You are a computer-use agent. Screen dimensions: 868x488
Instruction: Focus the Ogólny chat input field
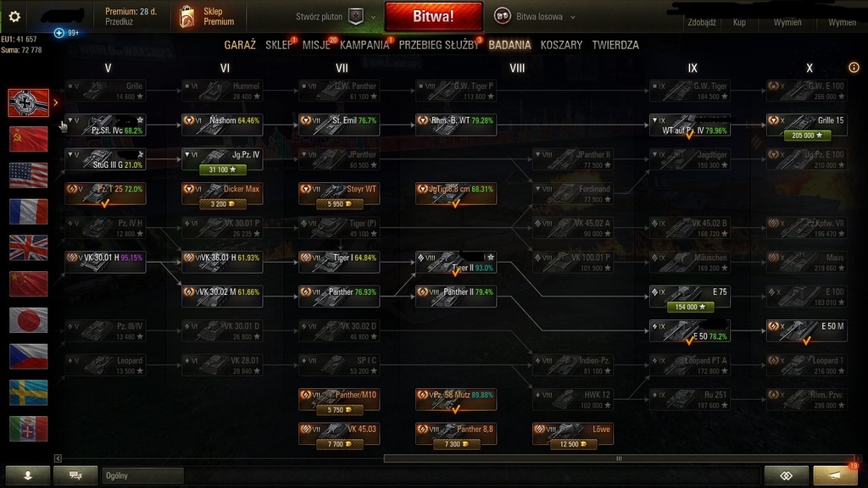tap(142, 476)
